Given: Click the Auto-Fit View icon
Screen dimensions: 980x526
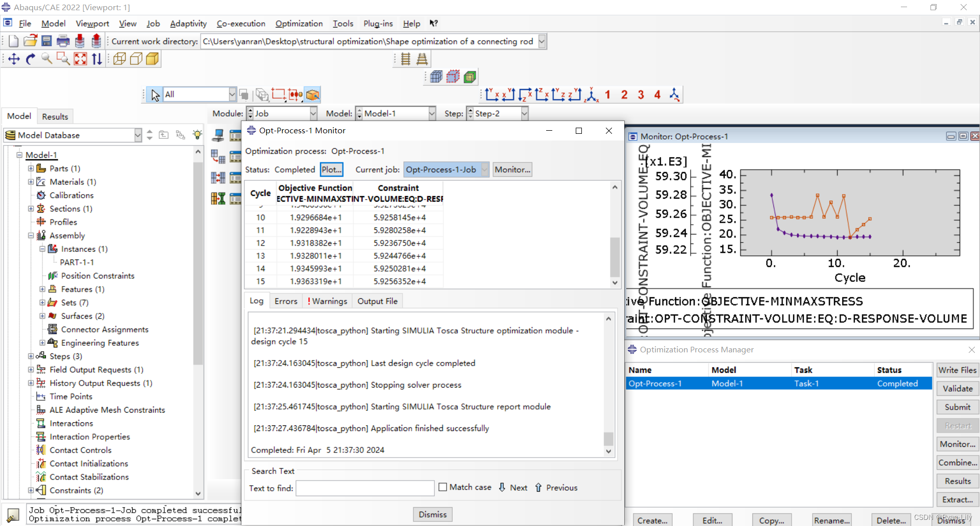Looking at the screenshot, I should point(80,59).
